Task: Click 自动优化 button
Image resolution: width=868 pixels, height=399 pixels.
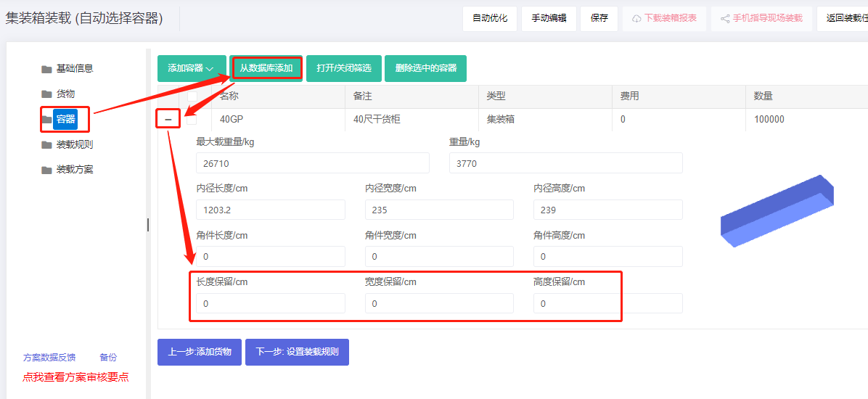Action: point(490,18)
